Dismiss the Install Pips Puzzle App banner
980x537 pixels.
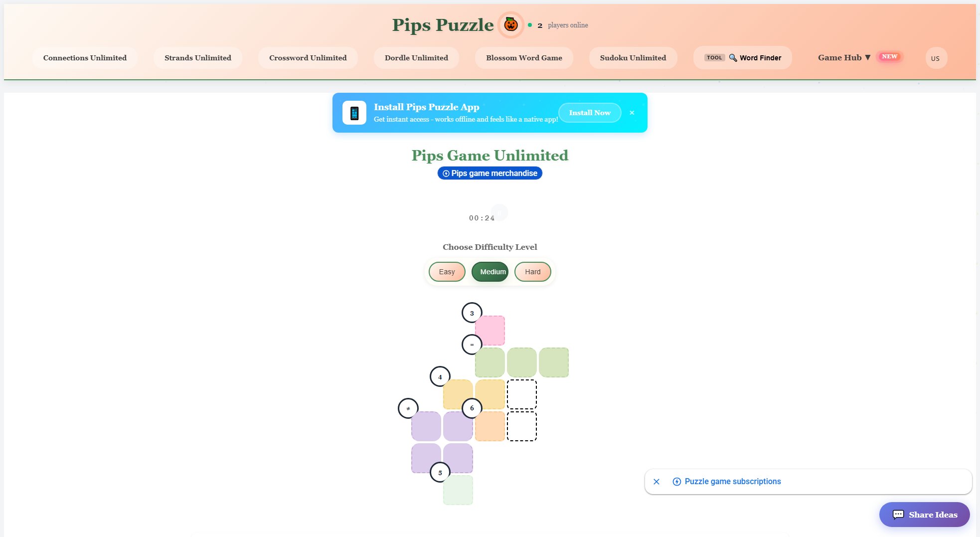632,112
